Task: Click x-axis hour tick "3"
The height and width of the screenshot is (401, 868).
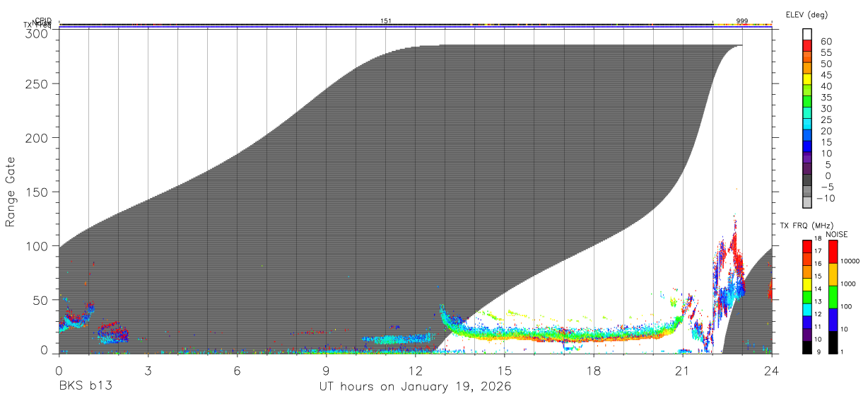Action: [148, 371]
